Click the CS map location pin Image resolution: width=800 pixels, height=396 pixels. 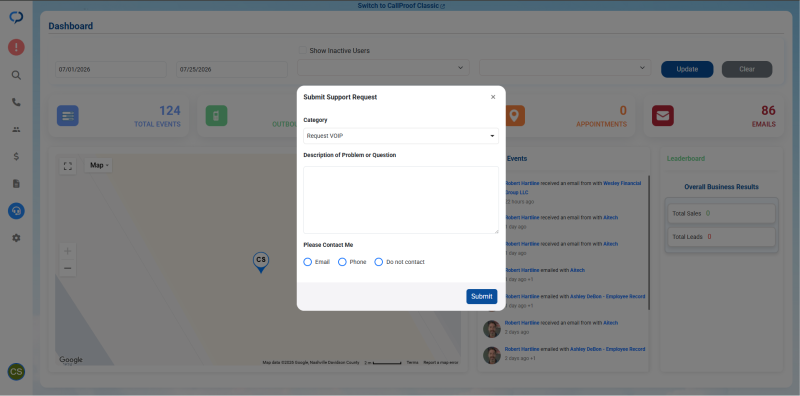coord(261,262)
